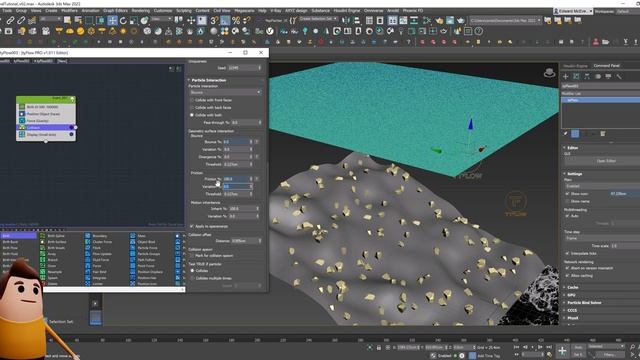Click the Select by Name icon
Screen dimensions: 640x360
click(78, 20)
